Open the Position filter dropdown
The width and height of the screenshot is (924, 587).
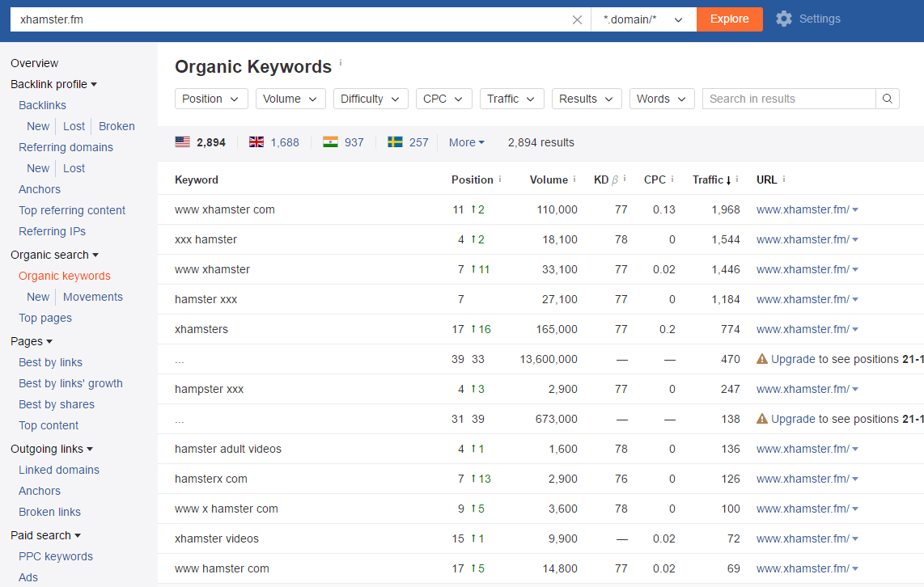[x=211, y=99]
